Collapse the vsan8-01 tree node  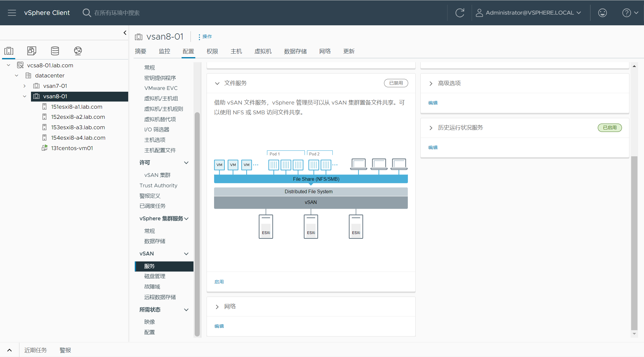coord(25,96)
